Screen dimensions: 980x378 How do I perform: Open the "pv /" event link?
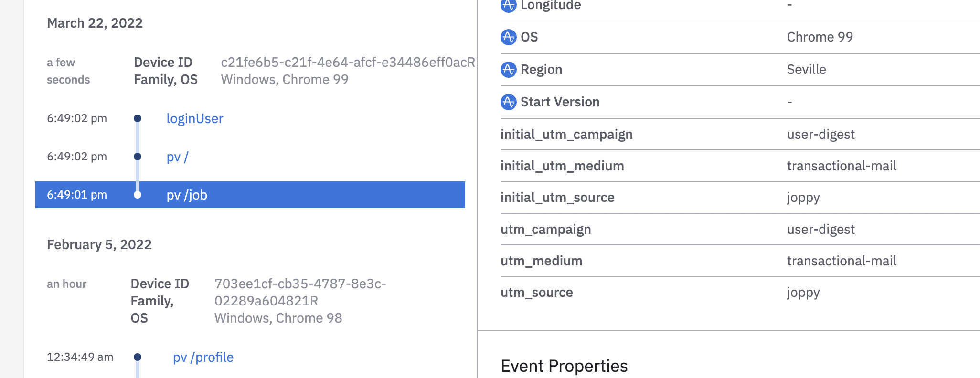[x=177, y=157]
